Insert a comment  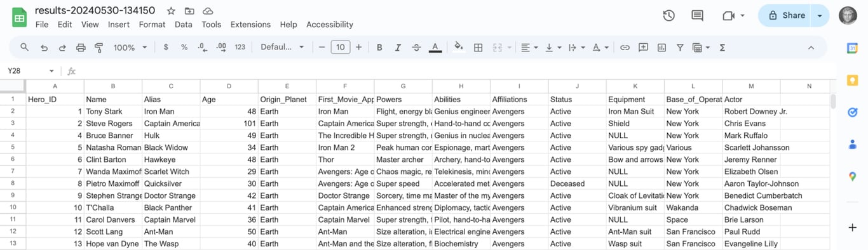[643, 48]
